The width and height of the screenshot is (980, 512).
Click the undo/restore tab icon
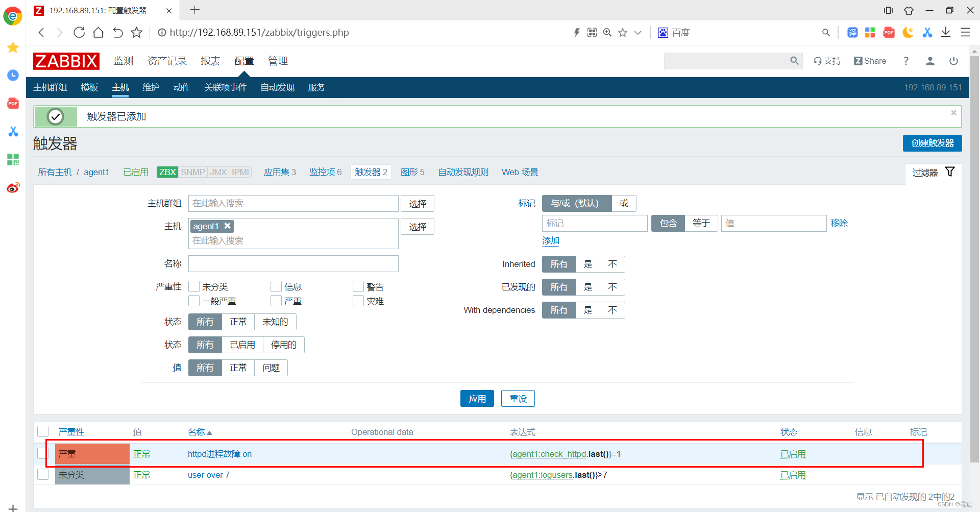(x=117, y=33)
